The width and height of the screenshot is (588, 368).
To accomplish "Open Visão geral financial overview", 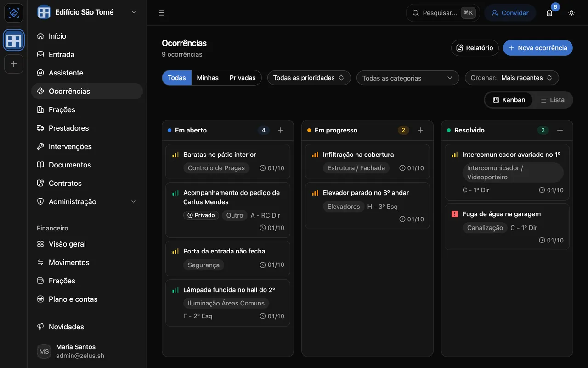I will click(87, 244).
